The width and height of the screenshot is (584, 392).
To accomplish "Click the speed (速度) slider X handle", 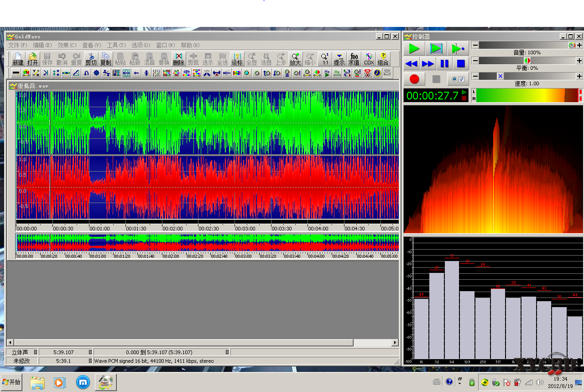I will (501, 76).
